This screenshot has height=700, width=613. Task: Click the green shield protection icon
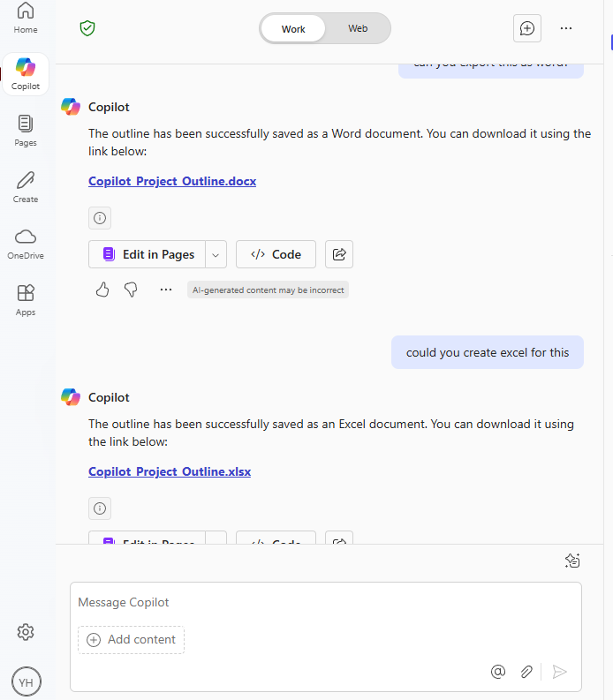(87, 28)
